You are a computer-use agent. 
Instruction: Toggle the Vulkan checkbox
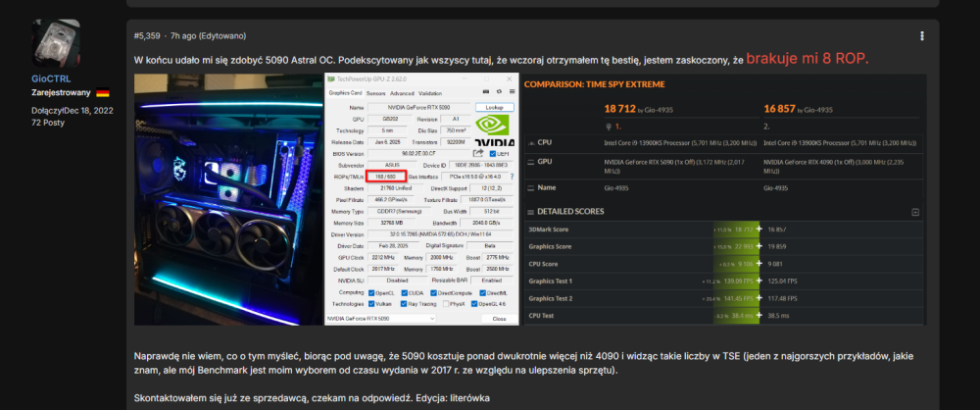point(371,304)
